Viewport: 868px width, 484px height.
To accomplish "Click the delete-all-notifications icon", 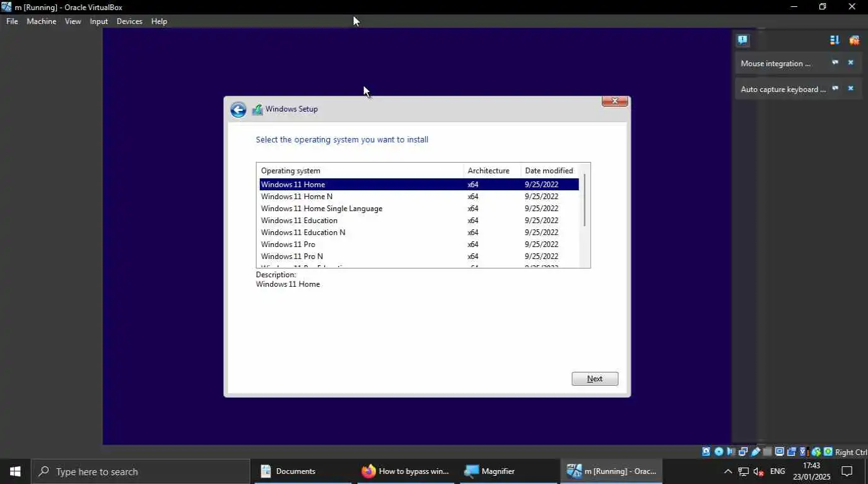I will (854, 40).
